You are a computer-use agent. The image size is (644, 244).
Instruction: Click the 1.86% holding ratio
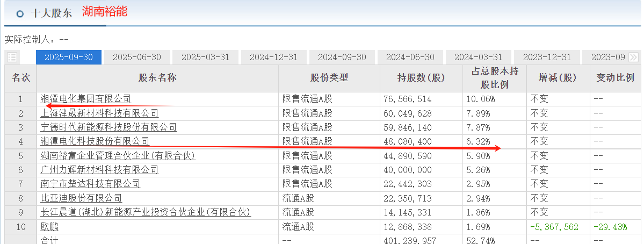pyautogui.click(x=479, y=213)
